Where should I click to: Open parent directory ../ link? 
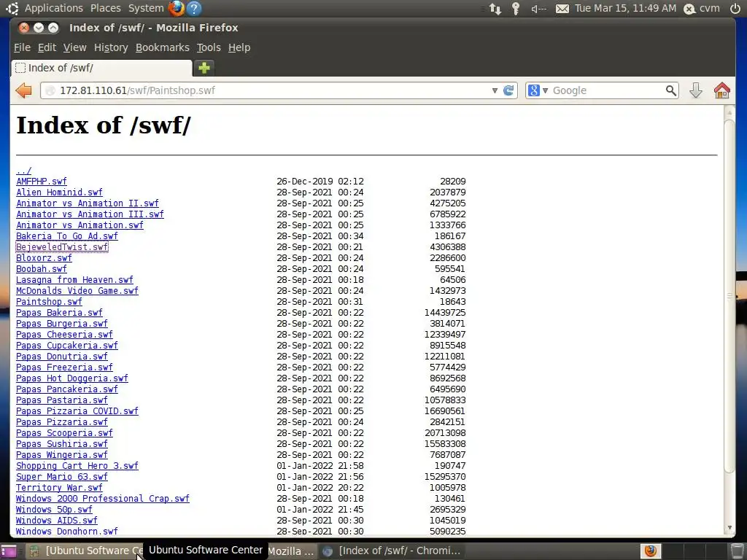pos(24,171)
